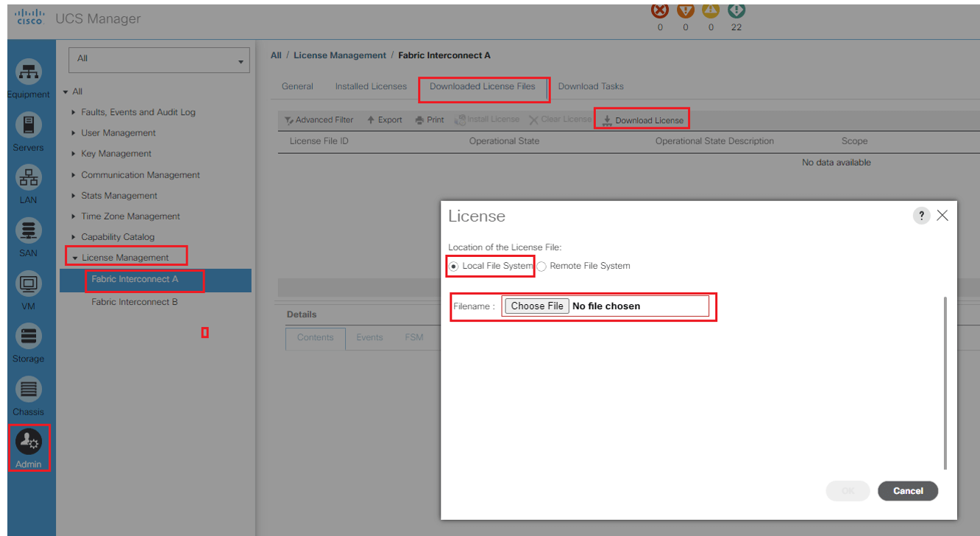Open the LAN section icon

click(x=29, y=177)
